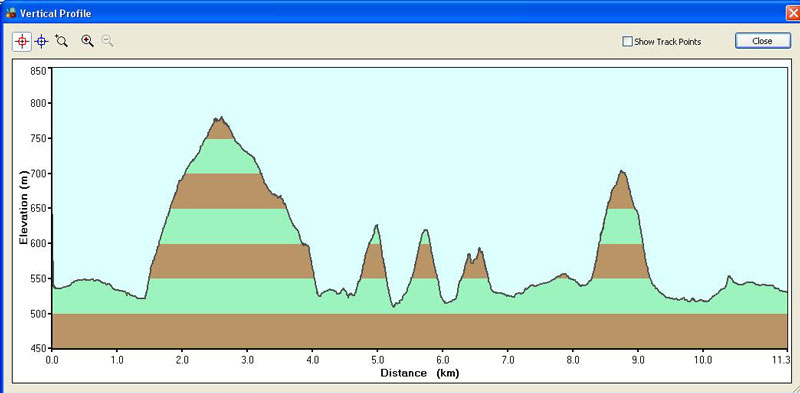Click the 700 m peak near 8.8 km
Viewport: 800px width, 393px height.
pos(621,171)
